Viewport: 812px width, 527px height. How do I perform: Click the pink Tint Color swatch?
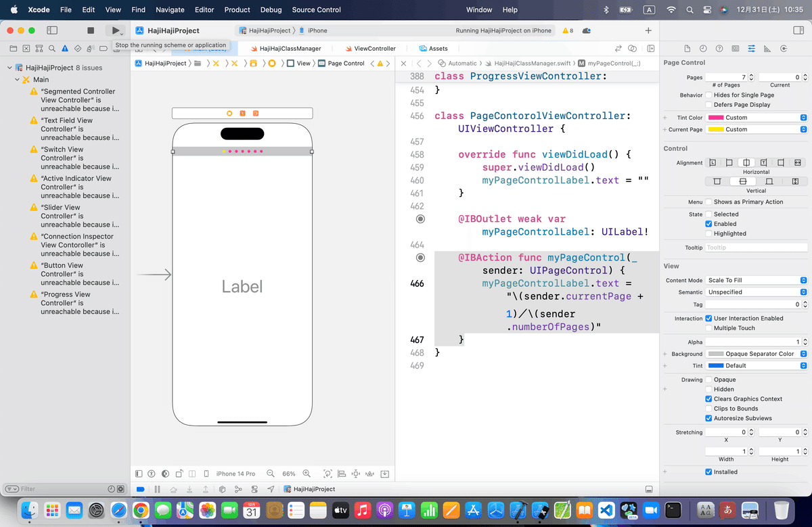(715, 118)
